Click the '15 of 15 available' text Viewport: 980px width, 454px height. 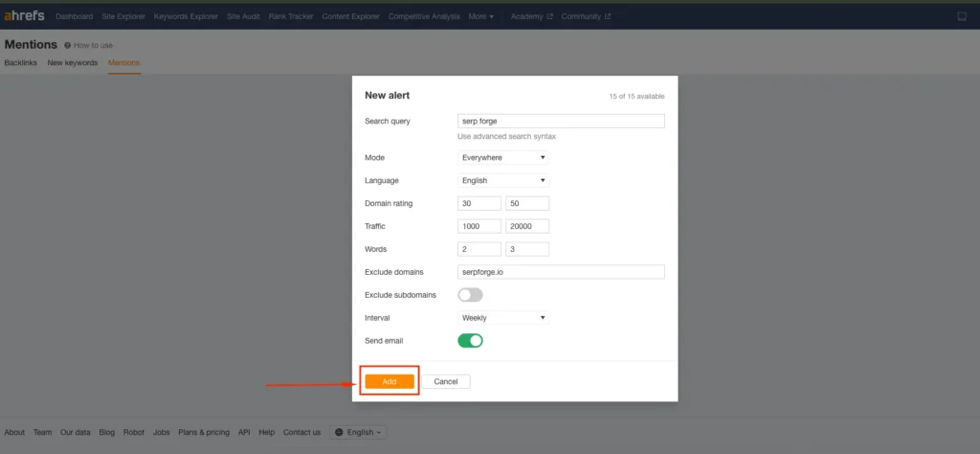click(636, 97)
